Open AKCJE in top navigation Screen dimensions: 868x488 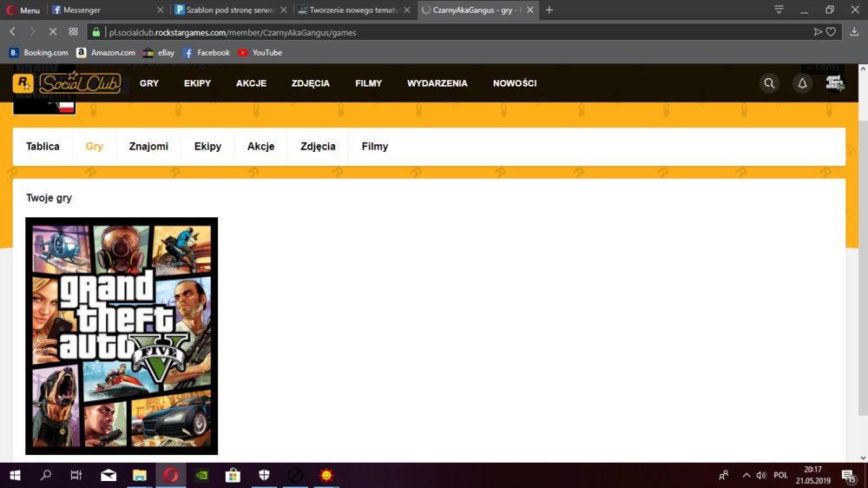click(x=252, y=83)
